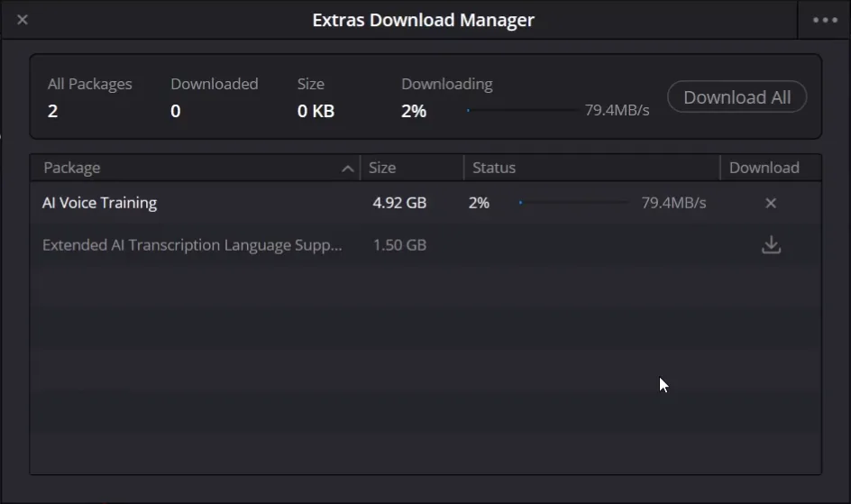Sort the list by Package column label

72,168
